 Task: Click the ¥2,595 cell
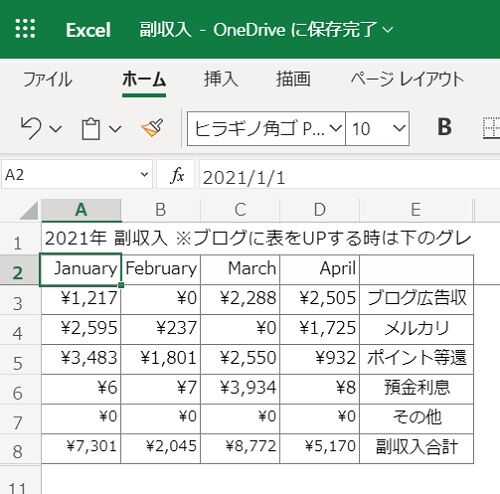click(x=81, y=329)
